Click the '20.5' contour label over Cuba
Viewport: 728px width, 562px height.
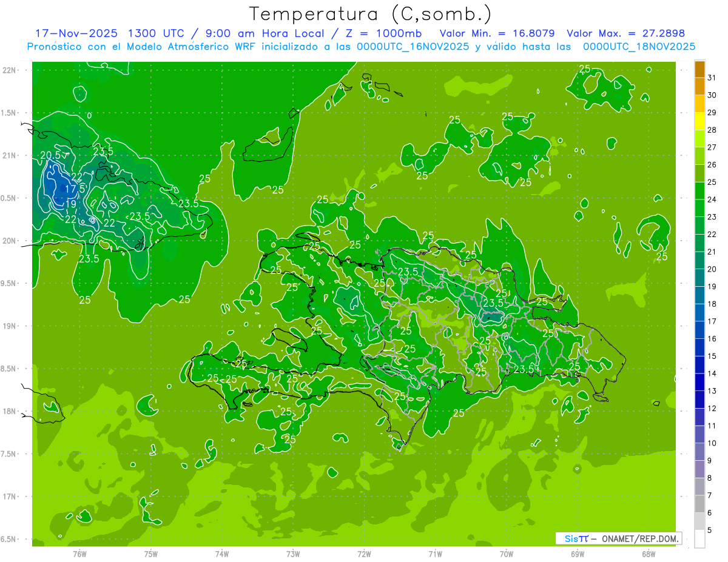[50, 155]
